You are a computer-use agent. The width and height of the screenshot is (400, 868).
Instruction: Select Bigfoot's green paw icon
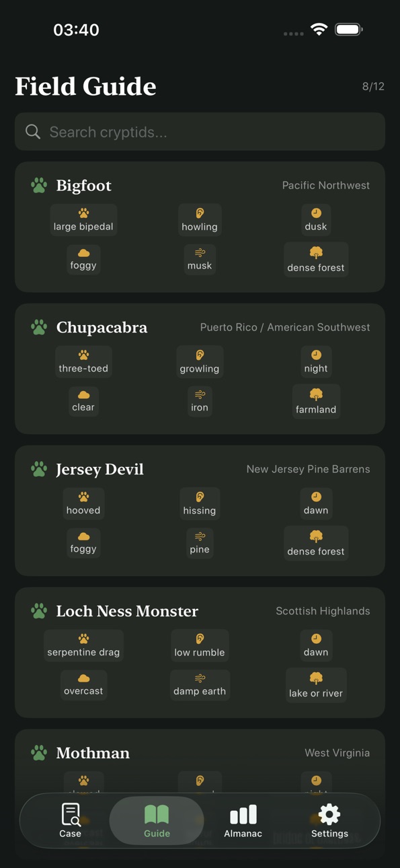(39, 186)
